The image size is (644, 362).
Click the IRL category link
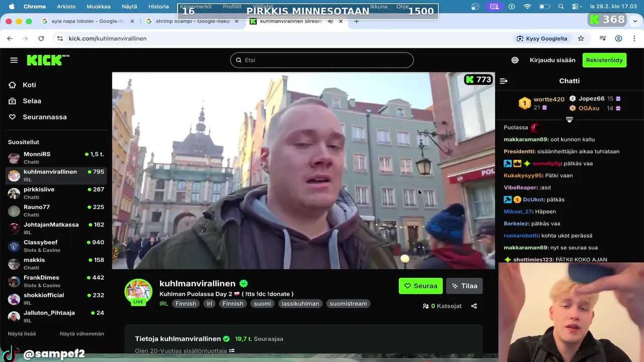click(164, 304)
